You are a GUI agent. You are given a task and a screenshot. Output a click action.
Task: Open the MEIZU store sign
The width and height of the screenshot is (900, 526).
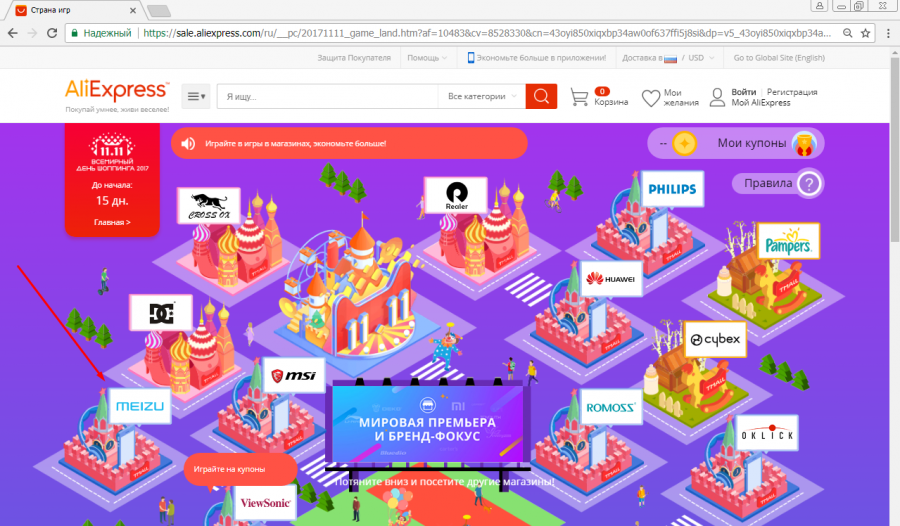point(139,406)
